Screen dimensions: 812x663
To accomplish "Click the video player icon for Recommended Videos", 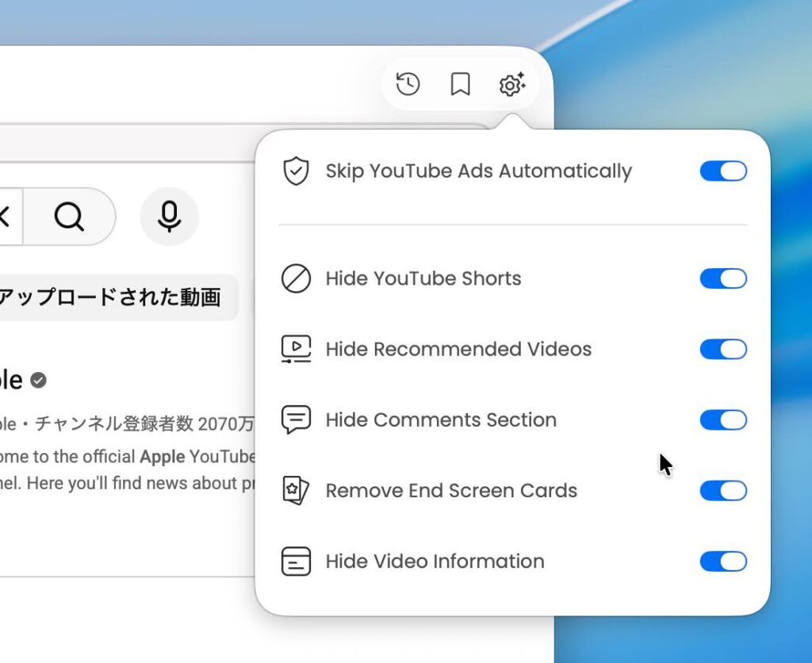I will 296,349.
